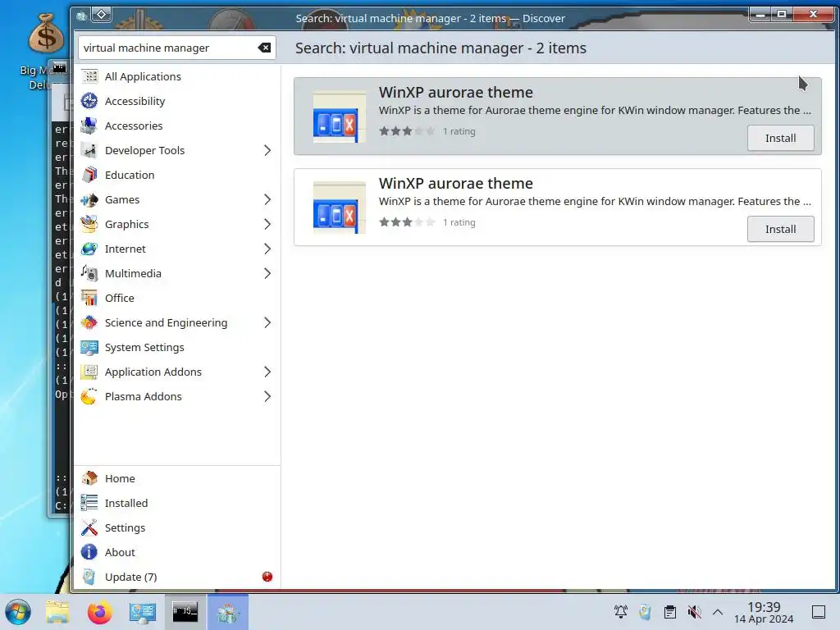Launch the file manager from taskbar
840x630 pixels.
[57, 612]
